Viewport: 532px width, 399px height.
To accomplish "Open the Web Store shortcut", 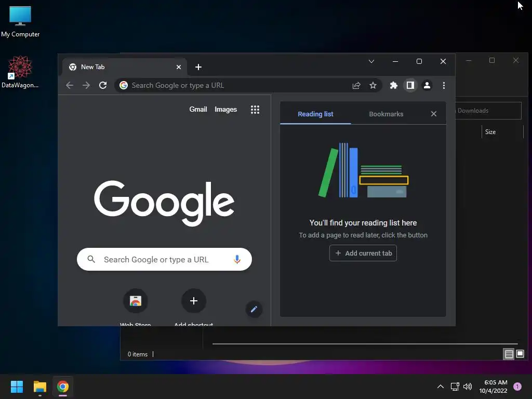I will (x=136, y=301).
